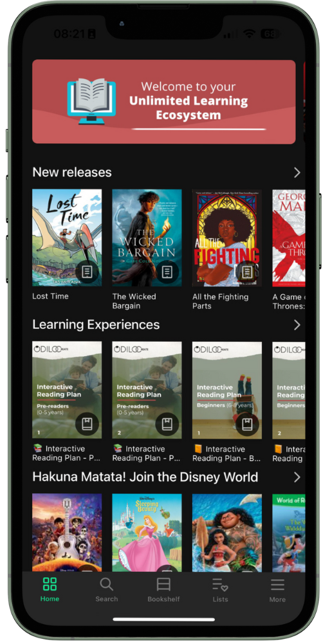Open the New releases heading
Viewport: 332px width, 644px height.
[x=72, y=172]
